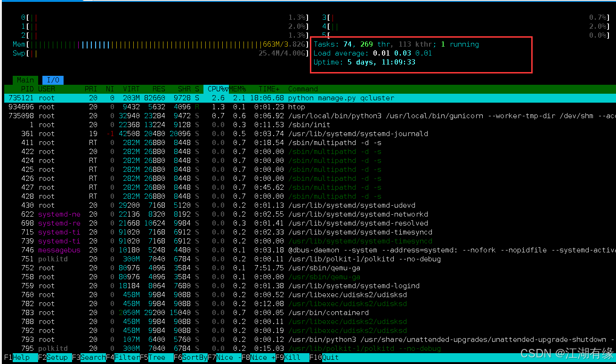The width and height of the screenshot is (616, 364).
Task: Click CPU 4 usage meter
Action: pos(466,26)
